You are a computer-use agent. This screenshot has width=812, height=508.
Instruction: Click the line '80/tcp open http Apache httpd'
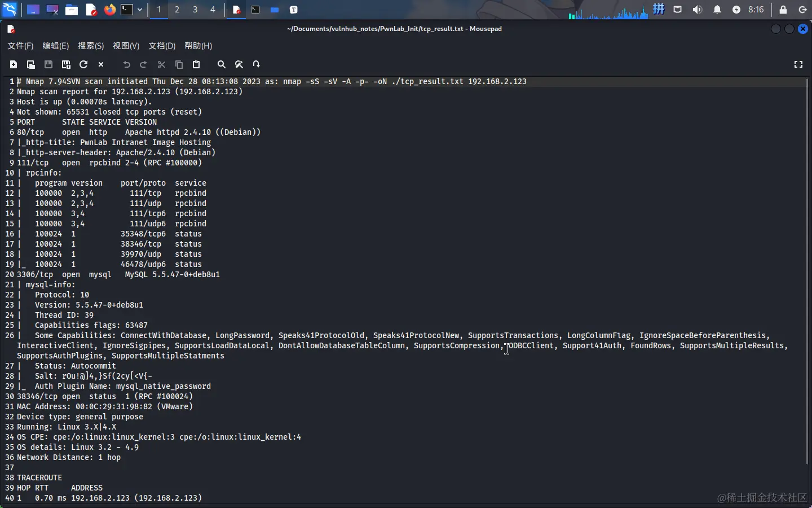pyautogui.click(x=139, y=132)
